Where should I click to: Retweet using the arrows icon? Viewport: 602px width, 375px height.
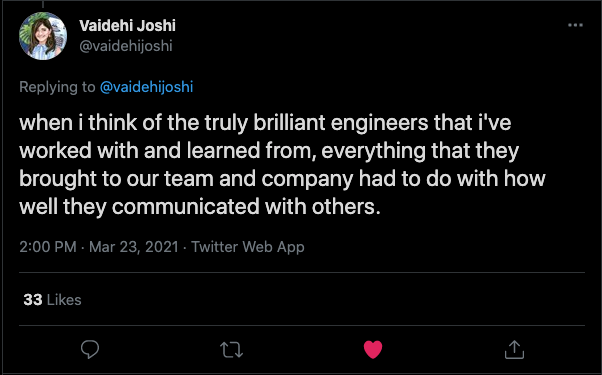coord(231,350)
